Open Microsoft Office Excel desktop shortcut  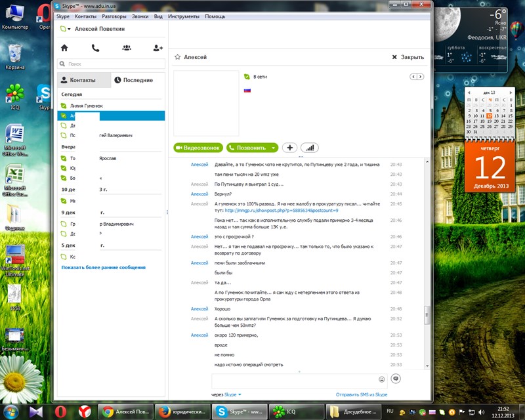(15, 180)
